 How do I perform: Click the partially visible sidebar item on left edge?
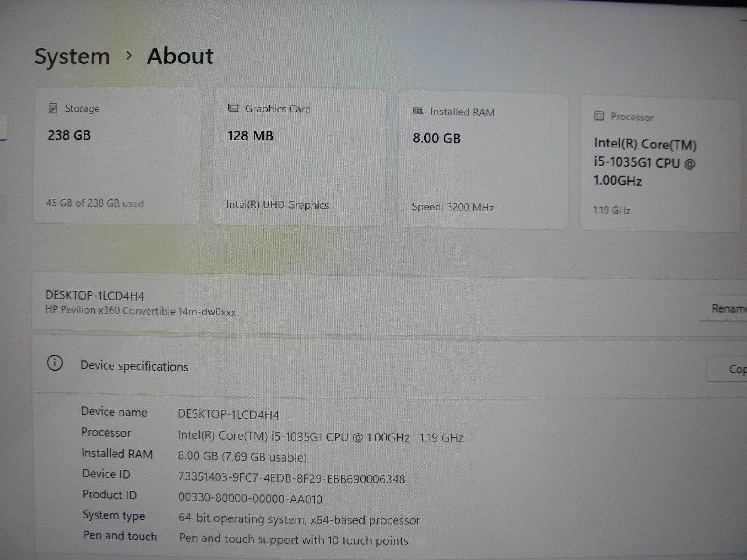click(x=3, y=125)
